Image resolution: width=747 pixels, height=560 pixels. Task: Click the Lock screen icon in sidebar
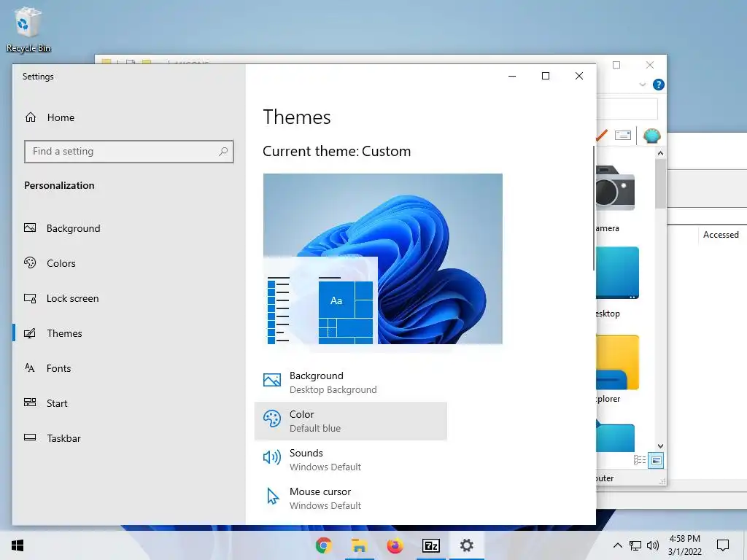[30, 298]
